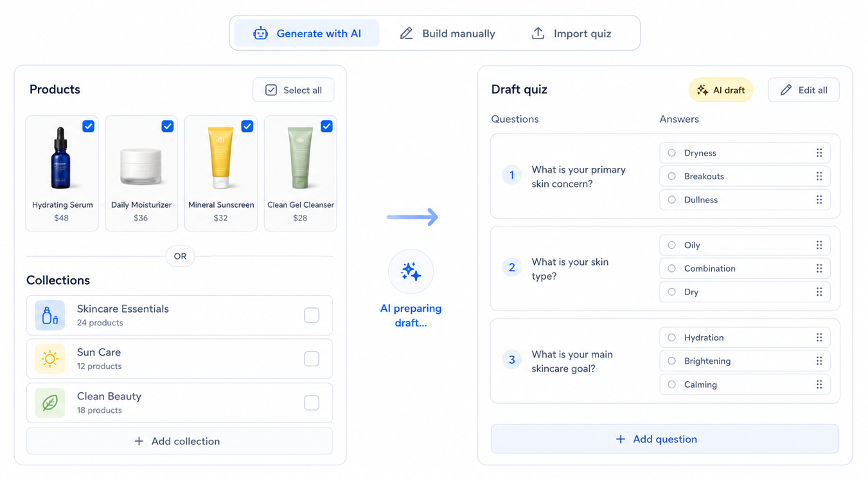Uncheck the Clean Gel Cleanser product checkbox
The height and width of the screenshot is (479, 868).
tap(326, 126)
